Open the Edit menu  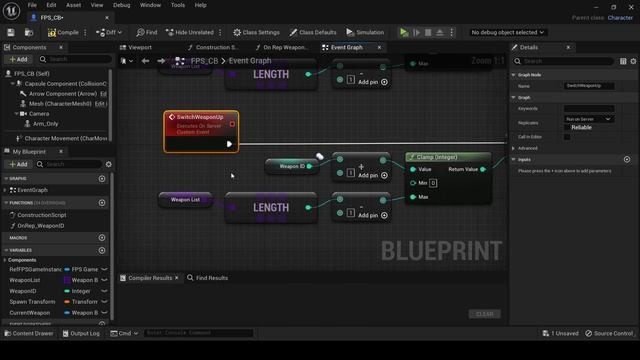click(x=51, y=5)
